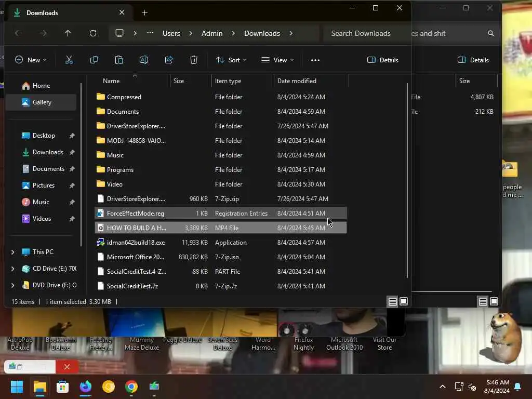Click the Back navigation arrow

coord(18,33)
